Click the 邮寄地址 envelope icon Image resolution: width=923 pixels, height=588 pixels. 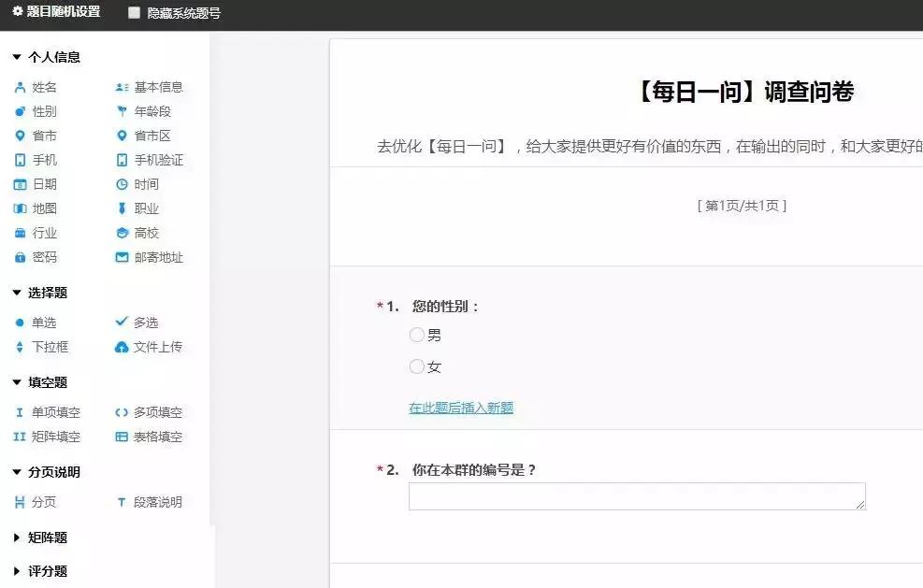[x=122, y=257]
